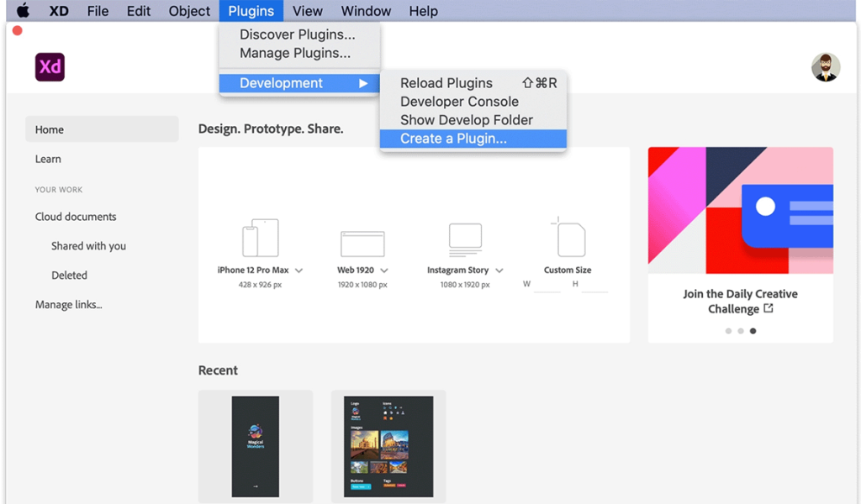The height and width of the screenshot is (504, 861).
Task: Open the Help menu
Action: coord(424,11)
